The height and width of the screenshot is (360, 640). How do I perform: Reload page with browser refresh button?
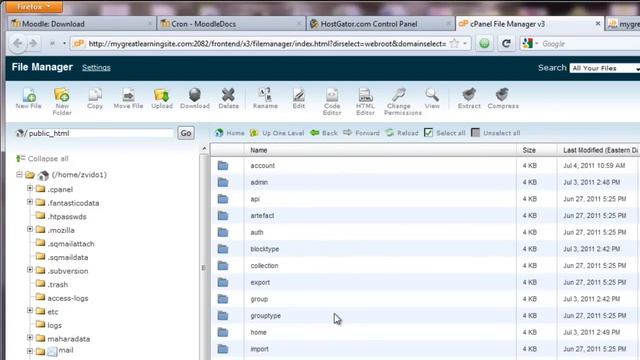point(506,43)
